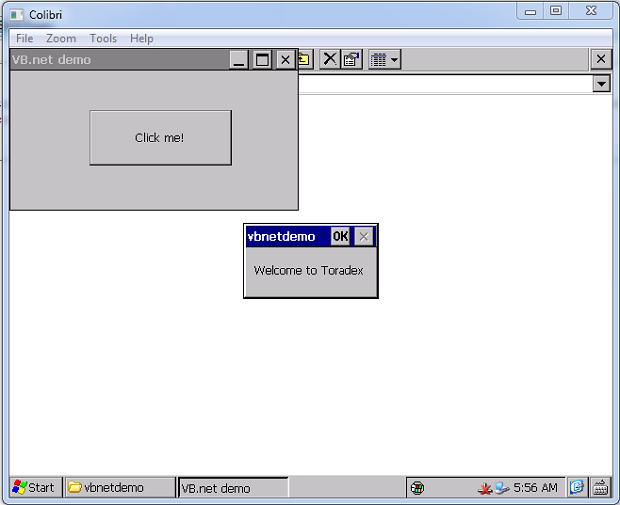Minimize the Colibri window
Screen dimensions: 620x505
[530, 11]
